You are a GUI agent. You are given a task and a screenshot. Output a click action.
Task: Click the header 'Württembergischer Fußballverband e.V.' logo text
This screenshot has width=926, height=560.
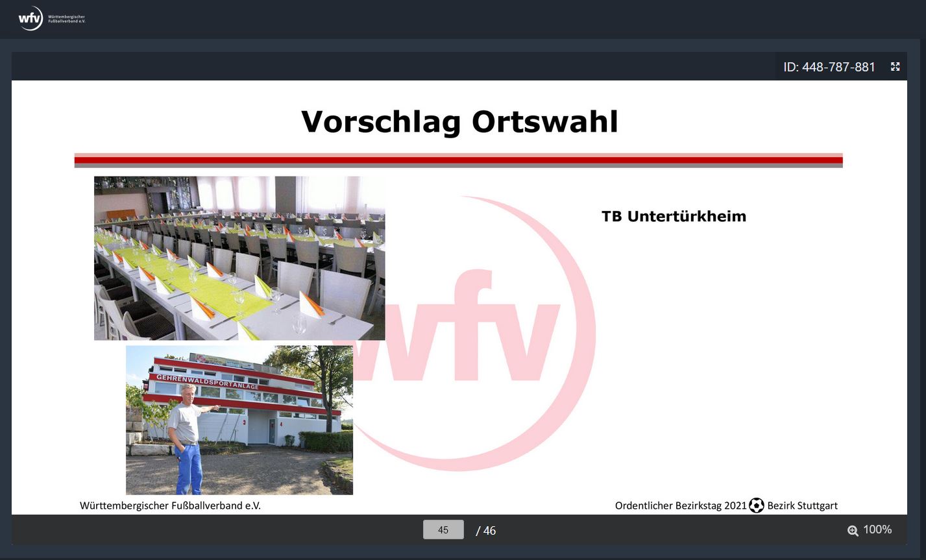(x=67, y=19)
